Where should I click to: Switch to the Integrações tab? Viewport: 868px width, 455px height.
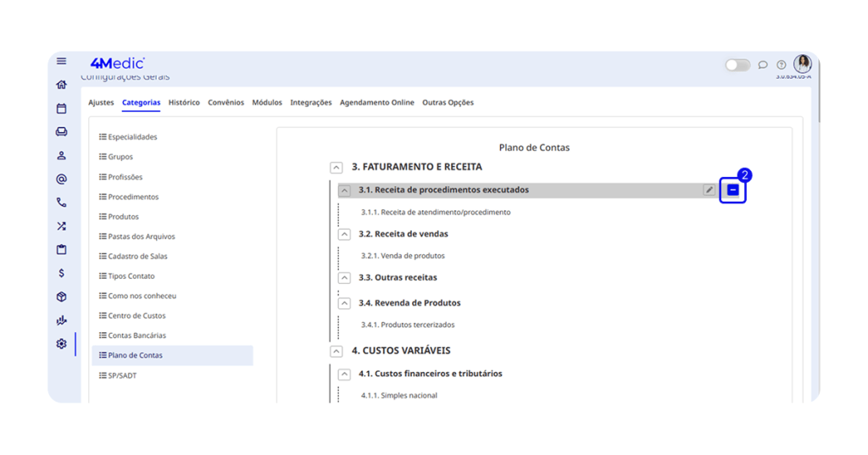click(x=311, y=103)
